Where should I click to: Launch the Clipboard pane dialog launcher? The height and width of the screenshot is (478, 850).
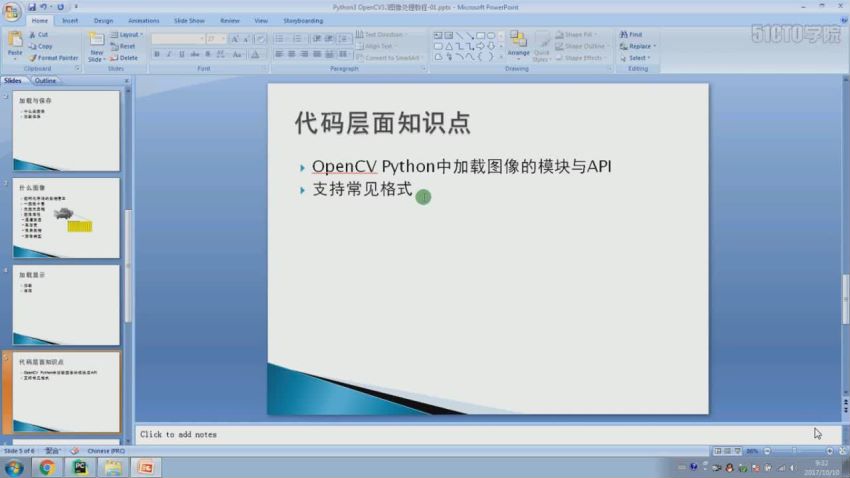77,69
